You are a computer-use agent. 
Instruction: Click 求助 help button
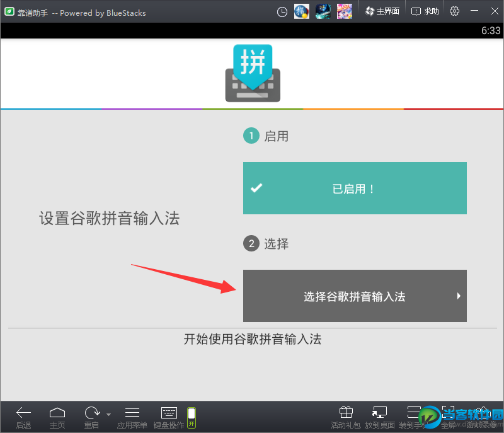coord(425,11)
